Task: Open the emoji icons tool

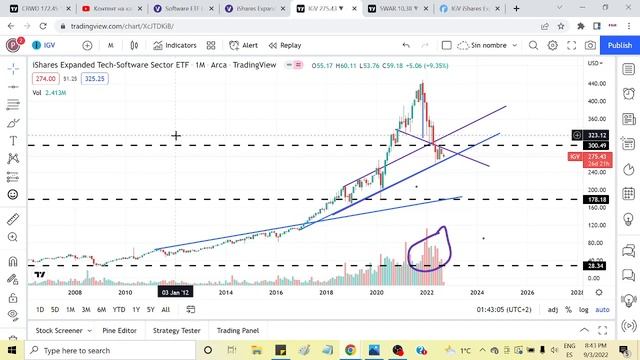Action: (13, 195)
